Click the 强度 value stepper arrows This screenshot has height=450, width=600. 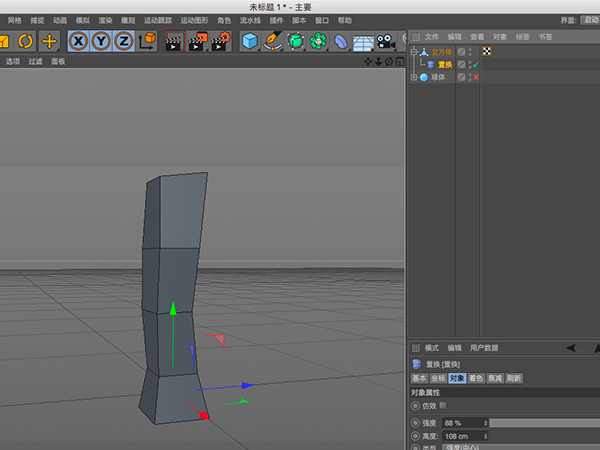[486, 423]
